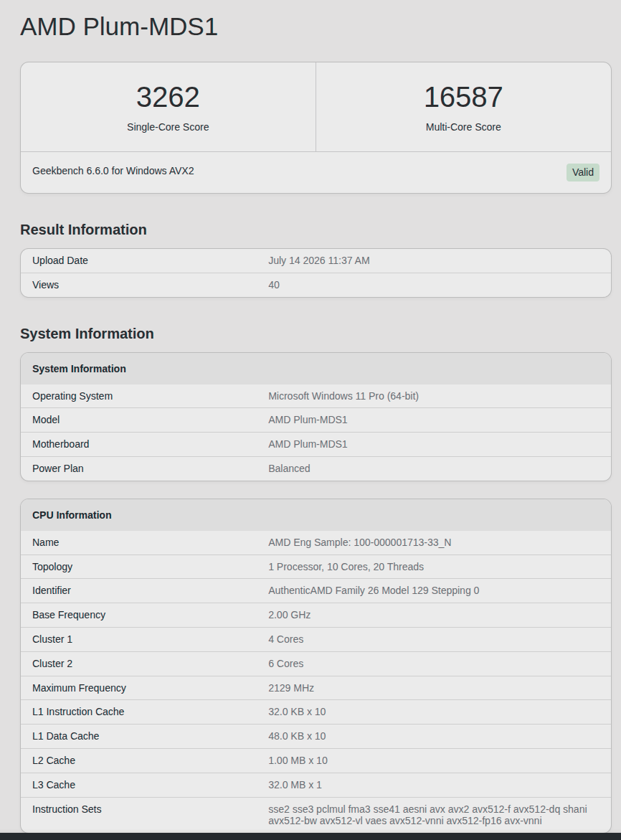The image size is (621, 840).
Task: Click the L3 Cache label
Action: (x=54, y=785)
